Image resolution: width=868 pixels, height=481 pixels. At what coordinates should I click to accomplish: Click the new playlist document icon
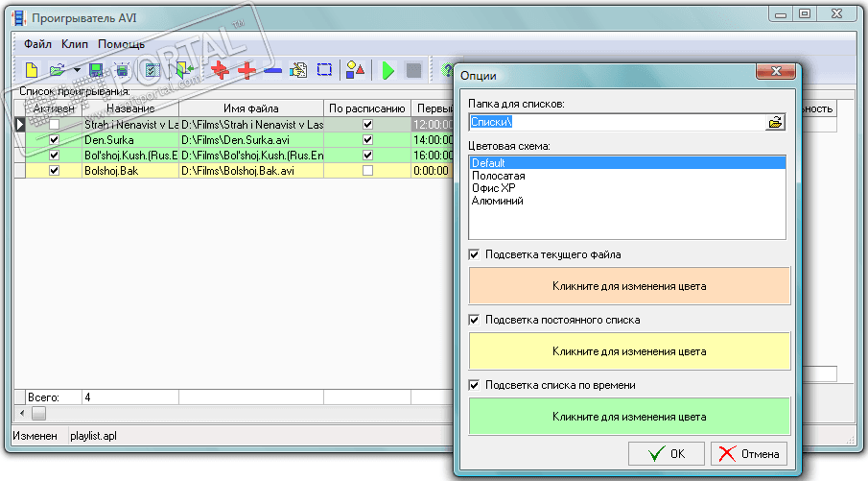(32, 70)
